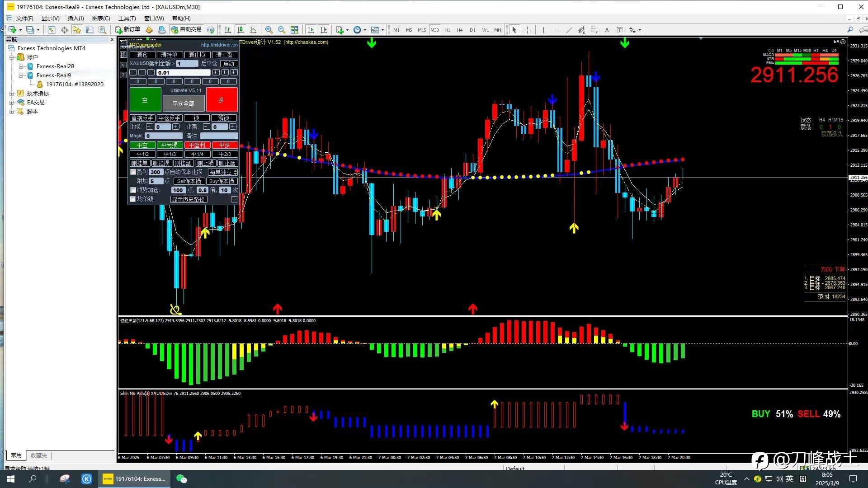Select the M1 timeframe
Image resolution: width=868 pixels, height=488 pixels.
pos(396,30)
